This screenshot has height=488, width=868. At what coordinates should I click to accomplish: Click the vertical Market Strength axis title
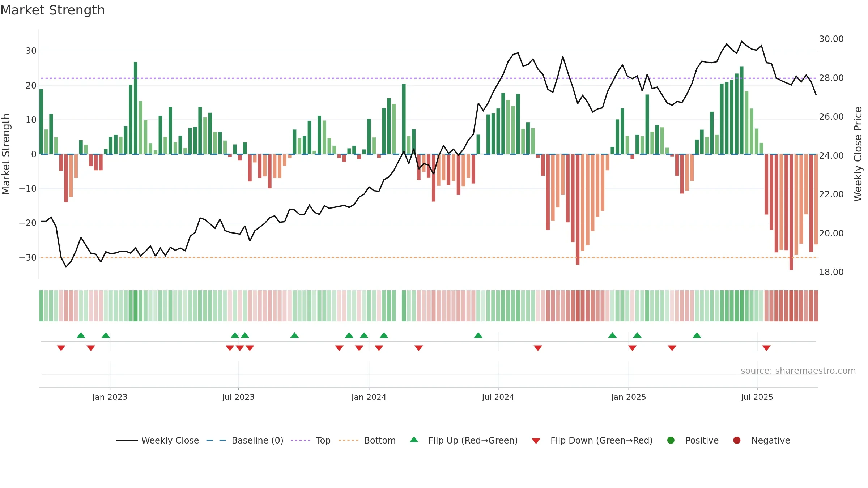[x=6, y=154]
